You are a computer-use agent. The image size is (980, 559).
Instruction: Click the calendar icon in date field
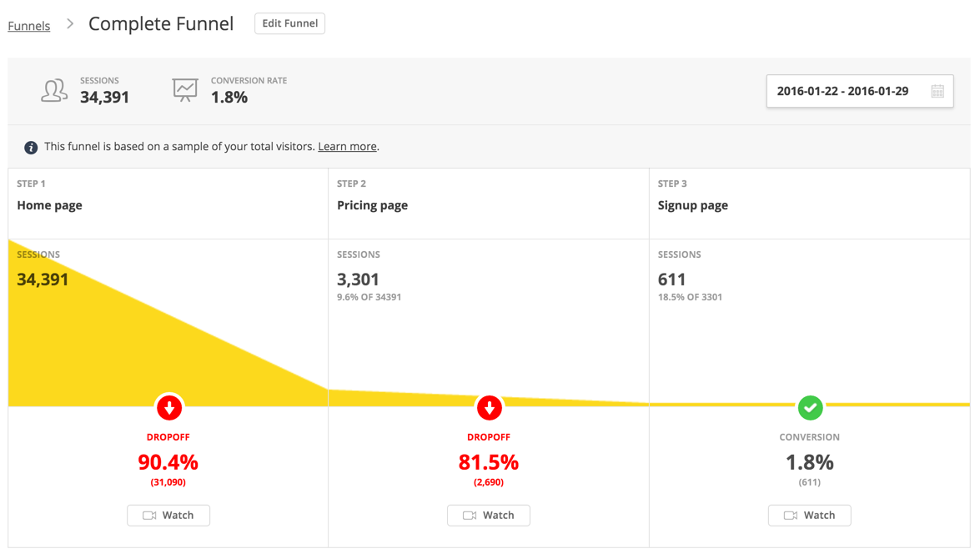tap(937, 92)
